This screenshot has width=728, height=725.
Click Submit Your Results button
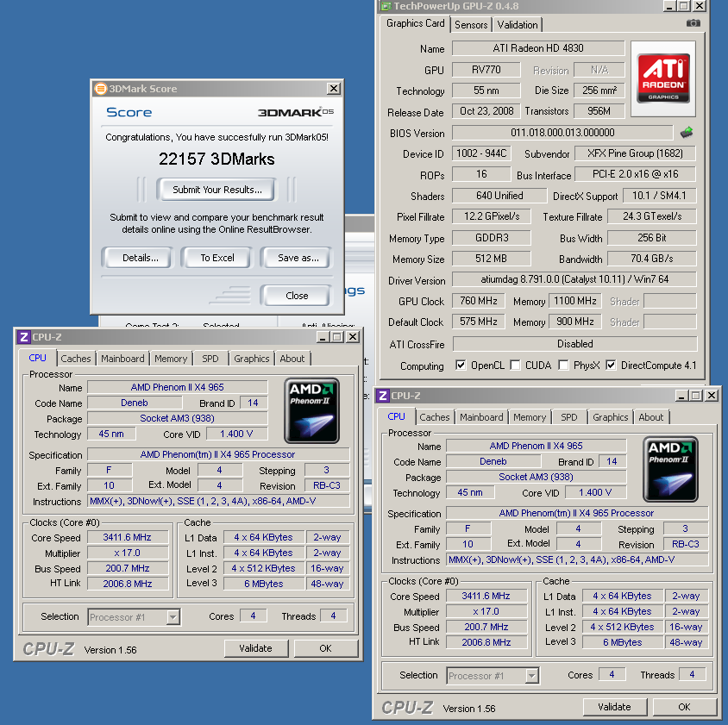(x=217, y=190)
